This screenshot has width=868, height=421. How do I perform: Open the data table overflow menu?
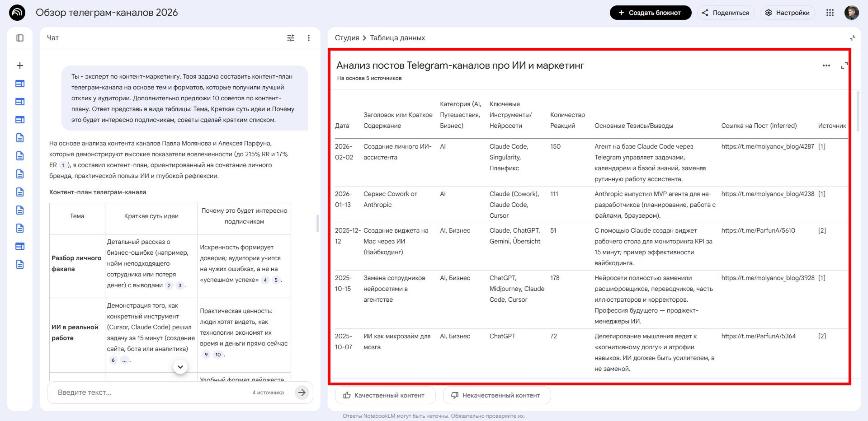tap(826, 65)
